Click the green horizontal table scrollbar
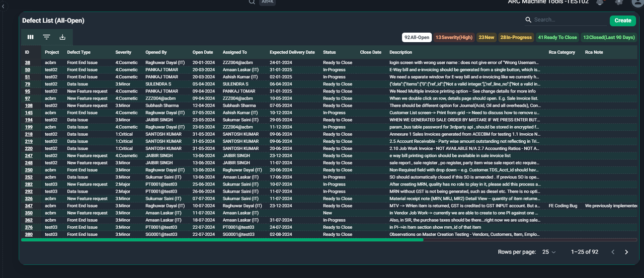The height and width of the screenshot is (278, 644). 222,240
